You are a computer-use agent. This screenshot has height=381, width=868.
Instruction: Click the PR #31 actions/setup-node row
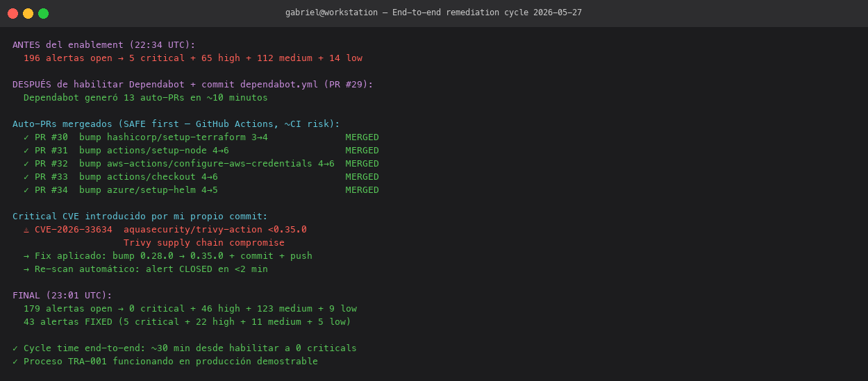[201, 151]
